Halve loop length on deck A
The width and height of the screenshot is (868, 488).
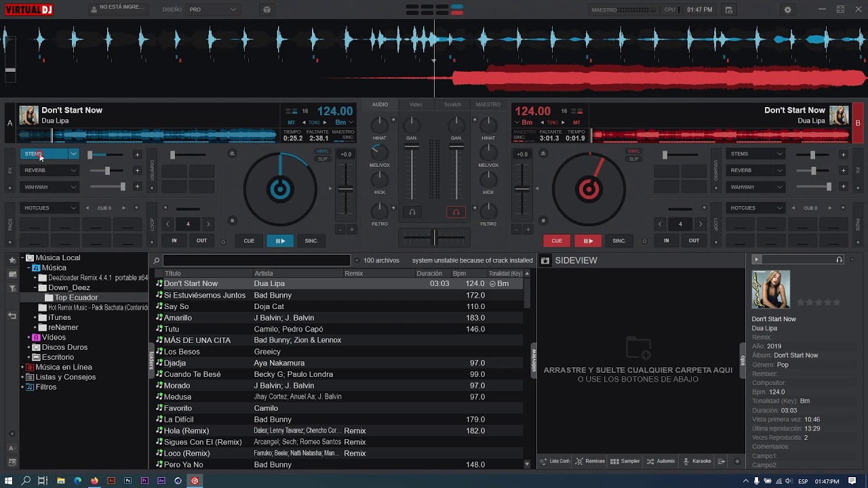167,224
